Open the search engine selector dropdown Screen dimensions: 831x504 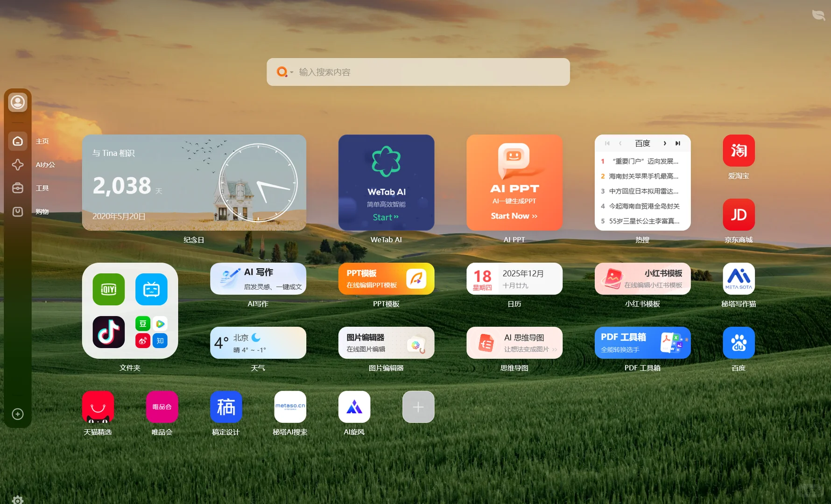tap(285, 72)
